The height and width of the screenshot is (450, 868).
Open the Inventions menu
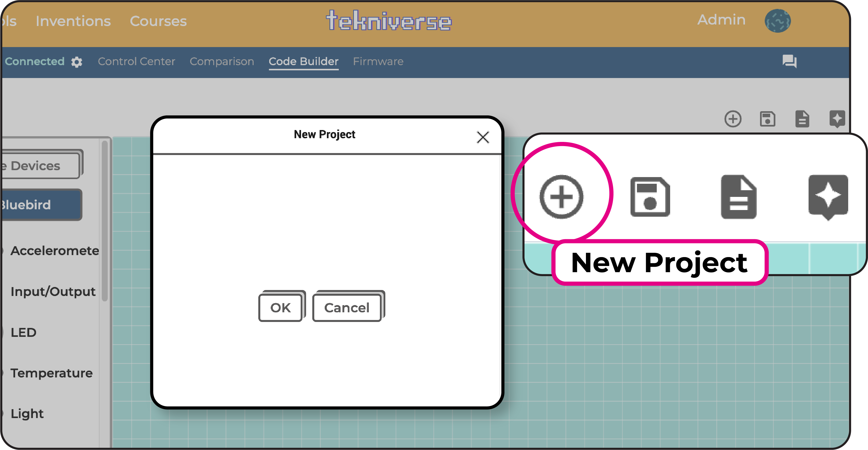click(73, 21)
